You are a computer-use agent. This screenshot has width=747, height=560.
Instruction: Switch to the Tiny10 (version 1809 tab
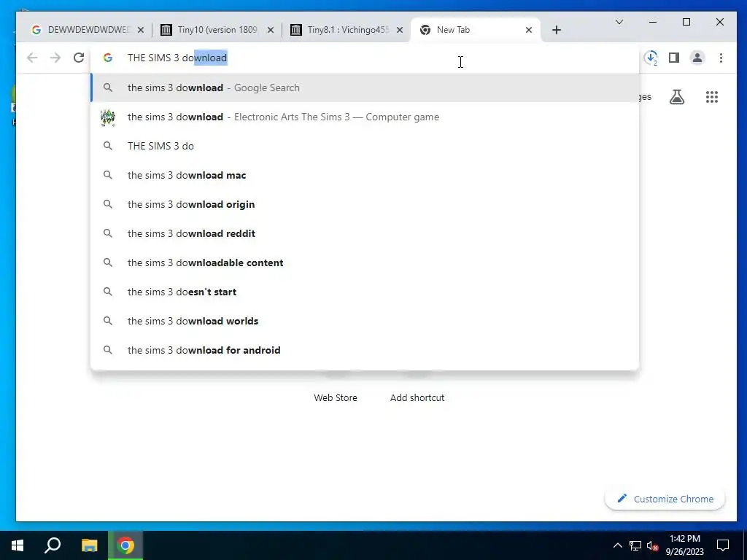click(x=217, y=30)
